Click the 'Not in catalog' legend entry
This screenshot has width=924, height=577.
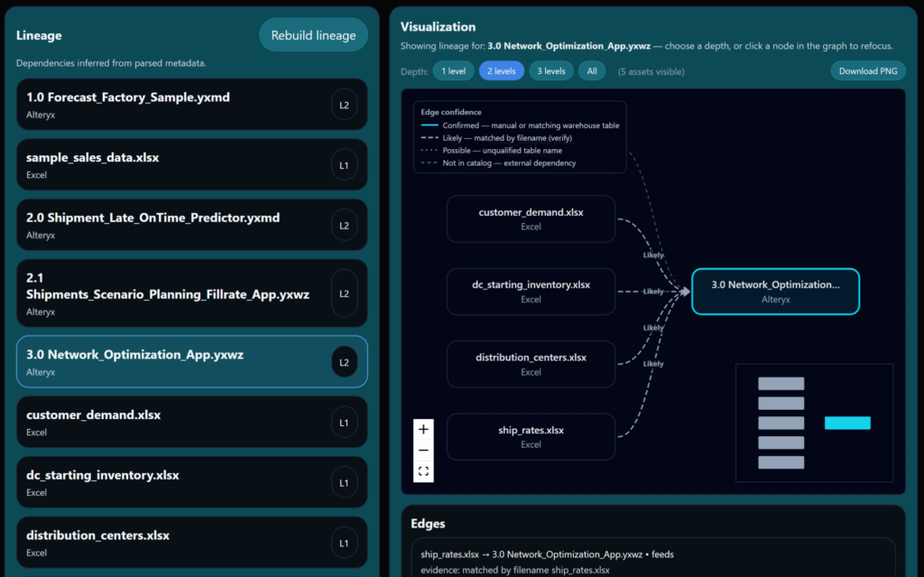click(498, 163)
